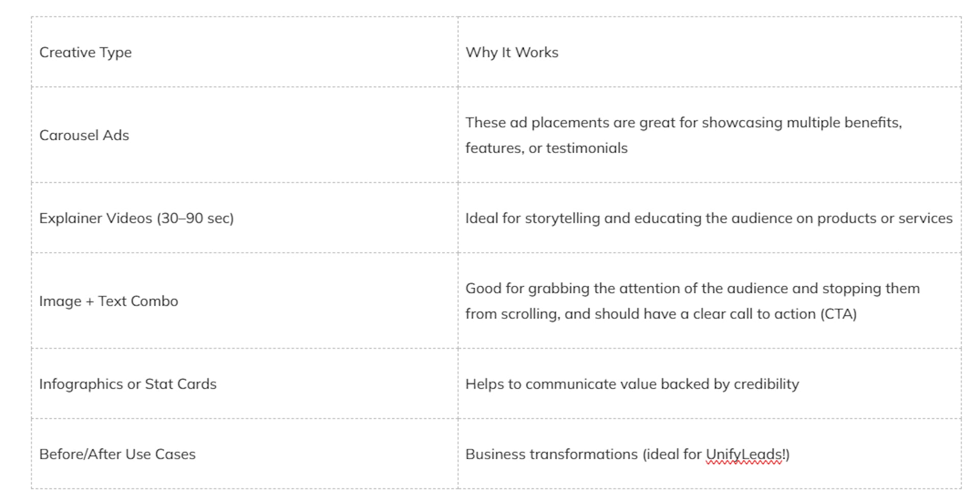
Task: Click the word storytelling
Action: (562, 218)
